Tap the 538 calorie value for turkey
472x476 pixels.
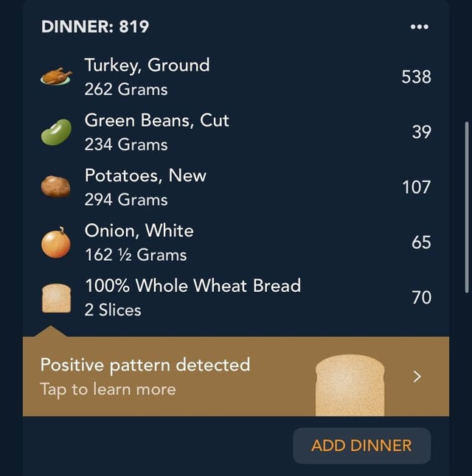(x=416, y=77)
